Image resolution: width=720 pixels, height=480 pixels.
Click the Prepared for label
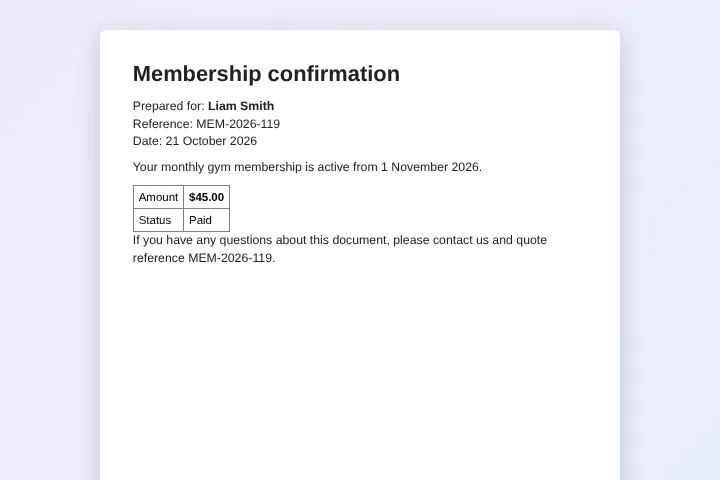point(169,106)
